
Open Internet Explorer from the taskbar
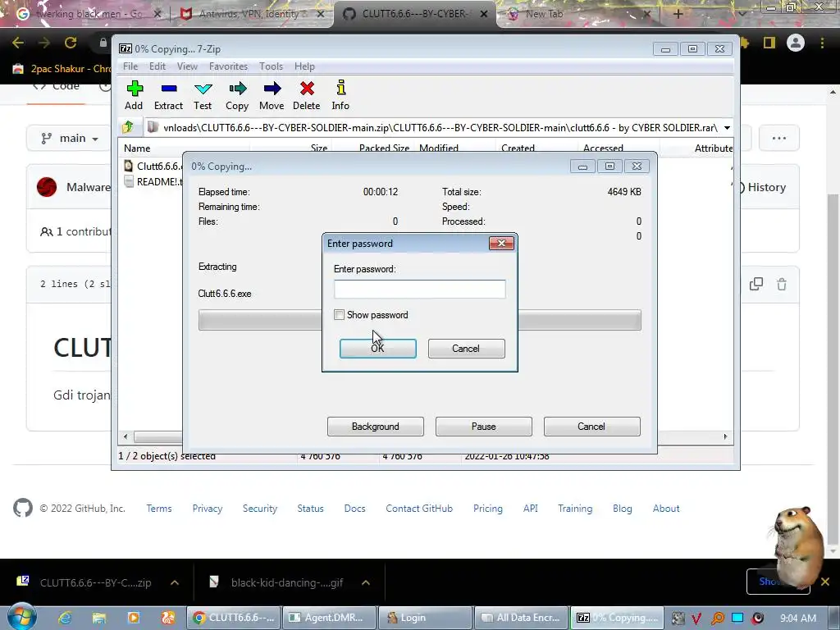tap(65, 618)
